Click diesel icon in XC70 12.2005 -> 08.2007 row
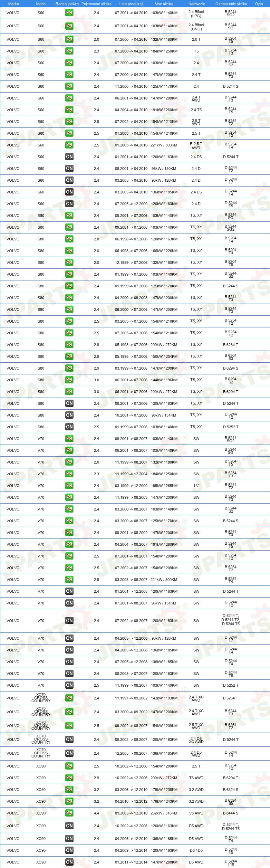 (x=69, y=753)
